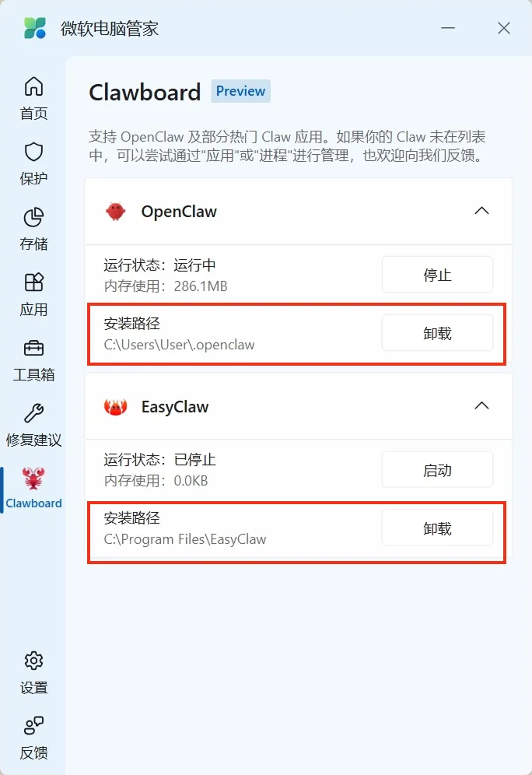Open the 应用 apps icon

pos(33,282)
